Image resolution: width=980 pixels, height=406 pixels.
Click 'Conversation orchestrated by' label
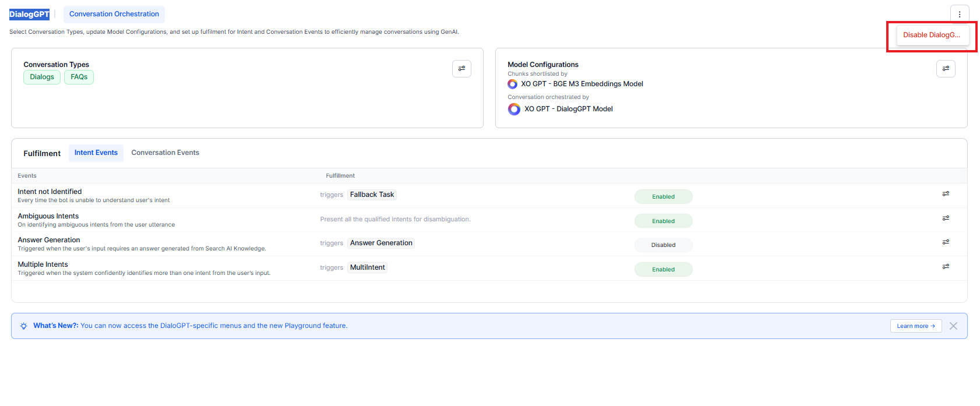[548, 97]
